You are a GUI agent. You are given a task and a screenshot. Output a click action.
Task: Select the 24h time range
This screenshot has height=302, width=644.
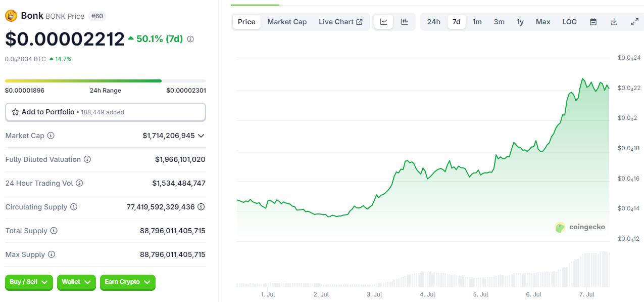tap(433, 22)
